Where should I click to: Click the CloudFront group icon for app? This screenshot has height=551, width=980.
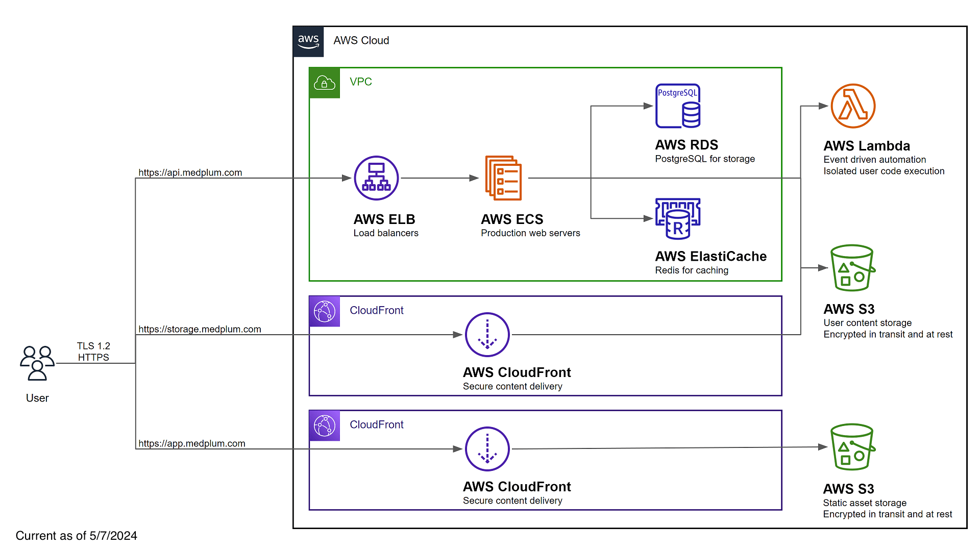tap(325, 425)
